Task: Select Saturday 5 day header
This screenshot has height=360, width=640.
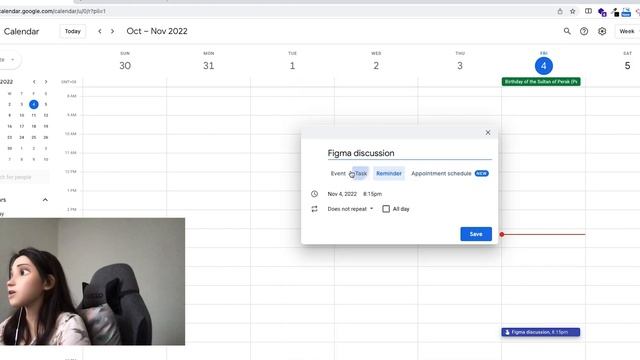Action: pyautogui.click(x=627, y=66)
